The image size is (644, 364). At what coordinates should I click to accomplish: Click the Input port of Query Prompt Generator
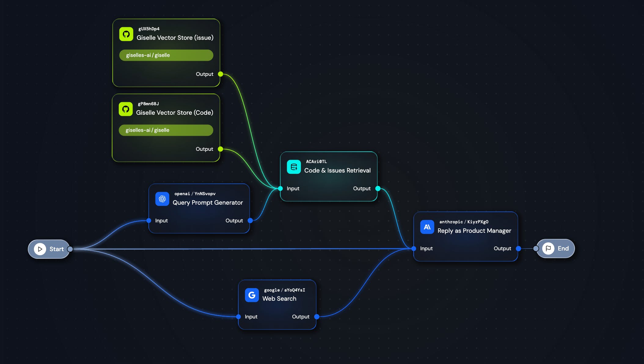click(x=149, y=221)
